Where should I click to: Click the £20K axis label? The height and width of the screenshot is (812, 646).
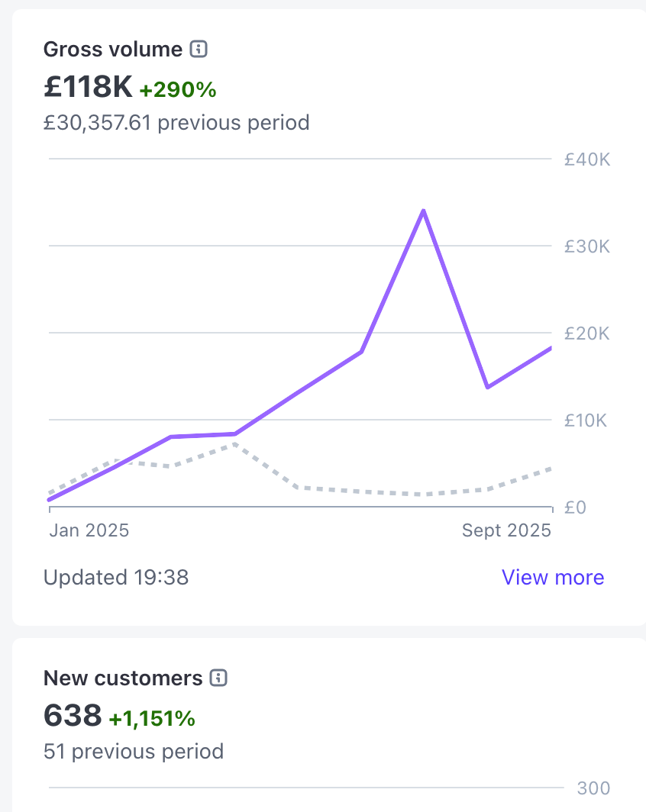[x=586, y=333]
